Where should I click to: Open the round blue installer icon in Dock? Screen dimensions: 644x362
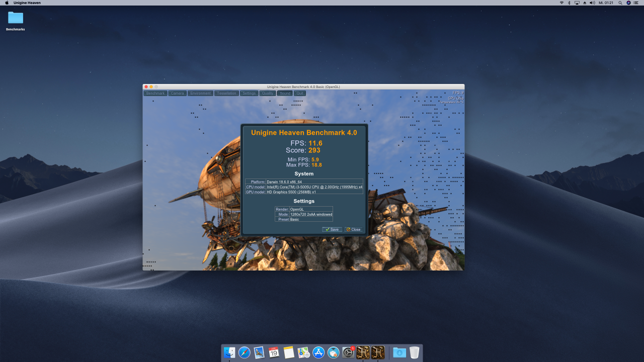point(333,352)
